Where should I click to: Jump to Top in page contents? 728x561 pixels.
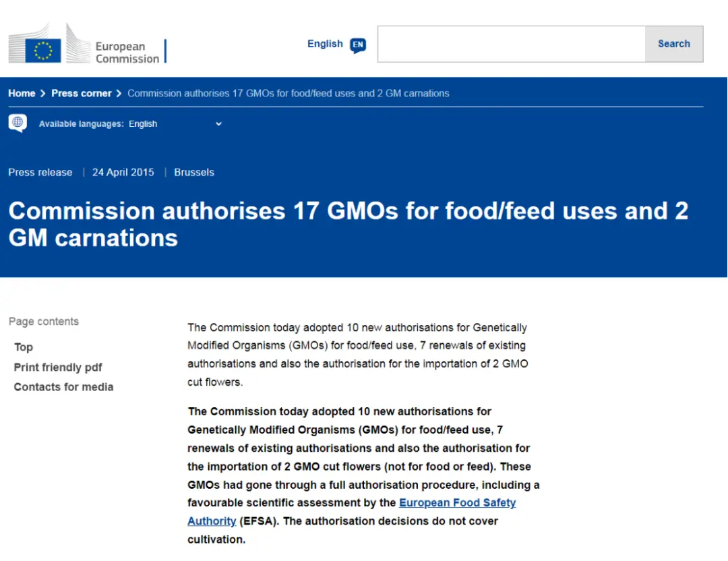tap(24, 347)
